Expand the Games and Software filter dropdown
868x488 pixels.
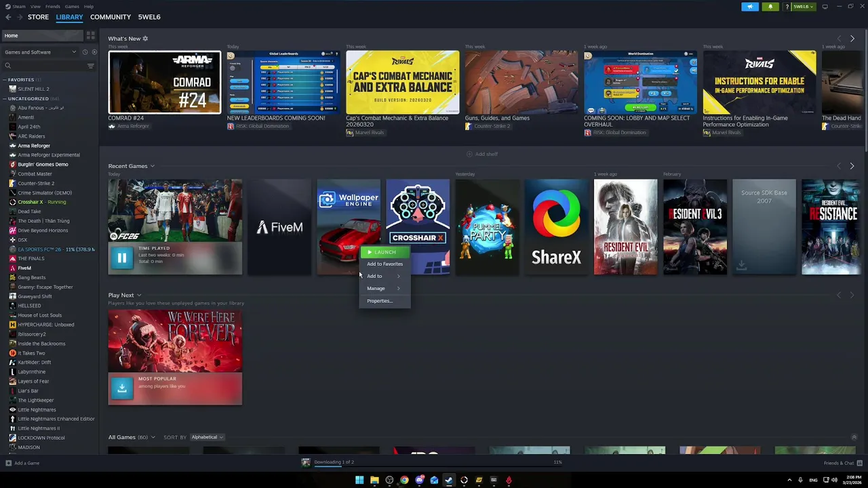tap(41, 52)
